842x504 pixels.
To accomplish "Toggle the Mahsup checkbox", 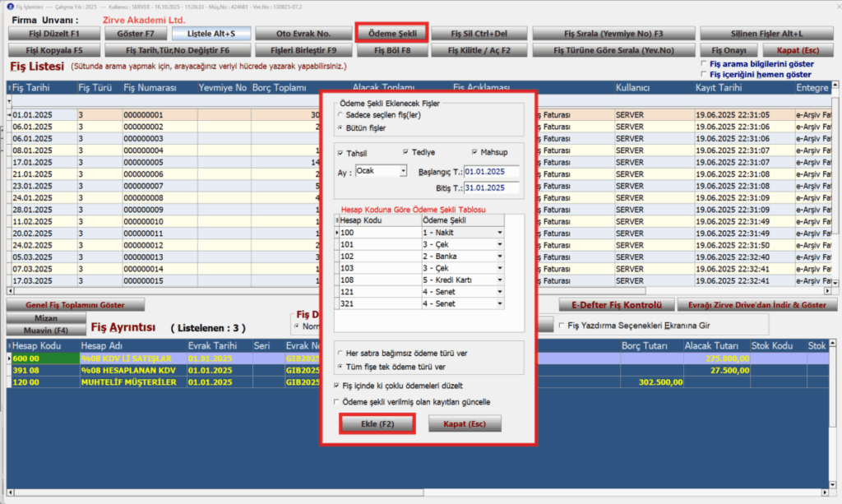I will pos(474,152).
